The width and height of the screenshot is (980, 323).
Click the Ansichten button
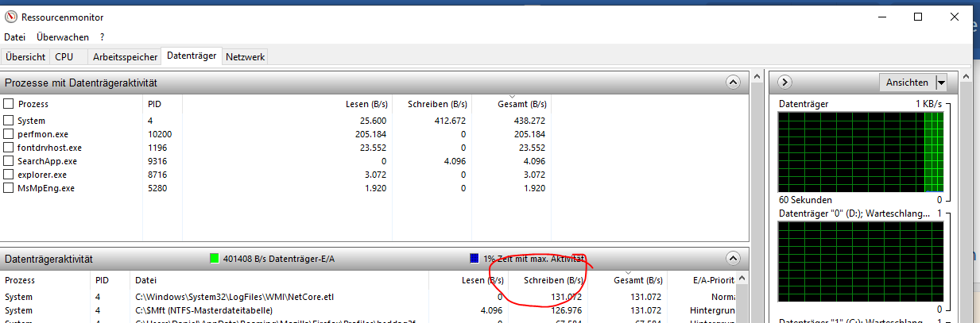coord(907,83)
